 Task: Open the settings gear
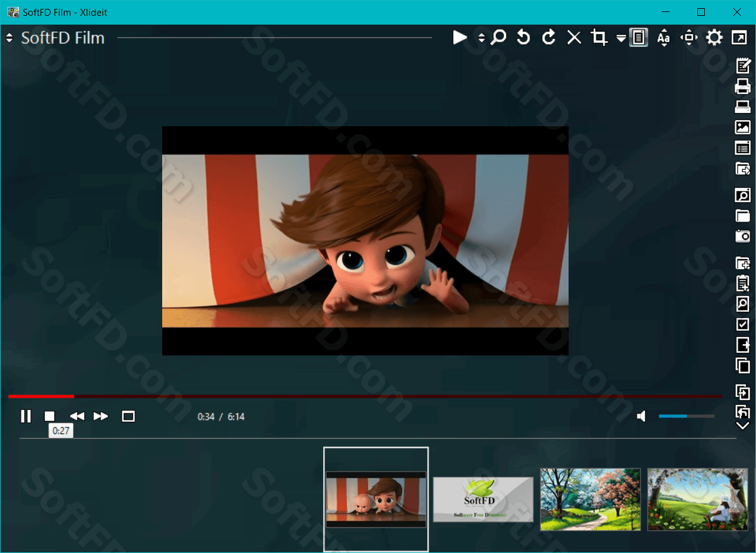pos(714,38)
